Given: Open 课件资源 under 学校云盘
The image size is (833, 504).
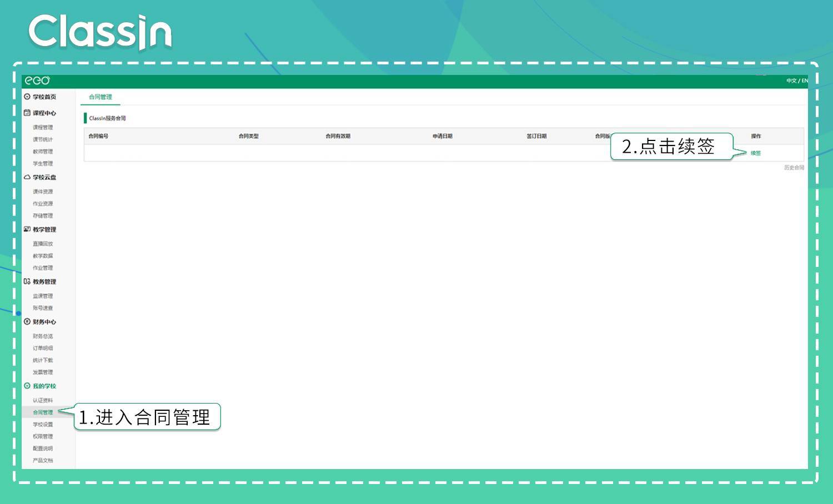Looking at the screenshot, I should pos(43,191).
